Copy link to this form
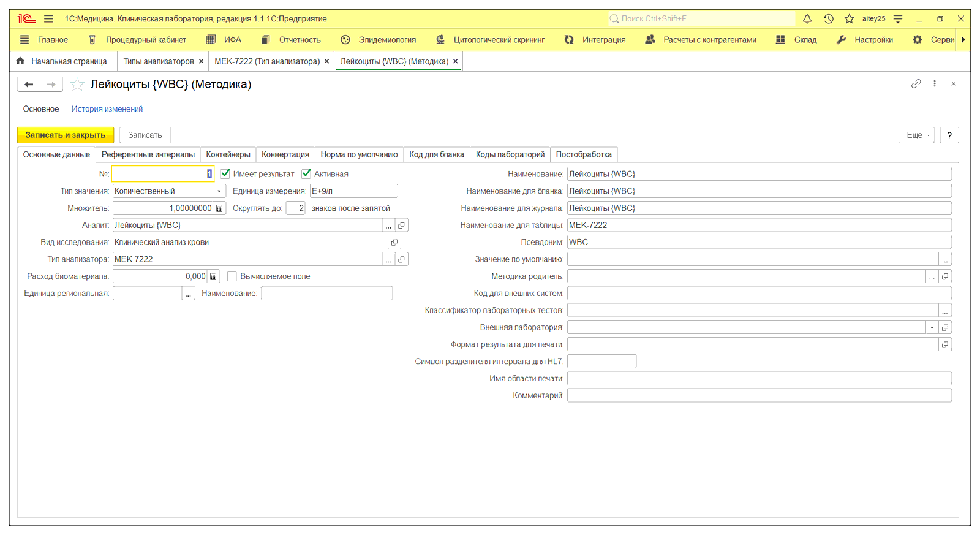Viewport: 980px width, 535px height. (916, 84)
